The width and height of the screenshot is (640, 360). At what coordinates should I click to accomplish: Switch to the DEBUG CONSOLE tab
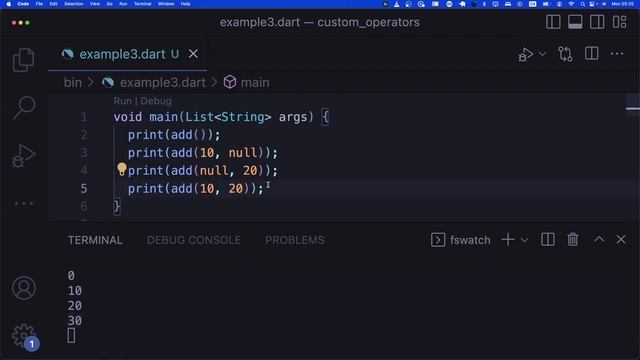[x=194, y=240]
